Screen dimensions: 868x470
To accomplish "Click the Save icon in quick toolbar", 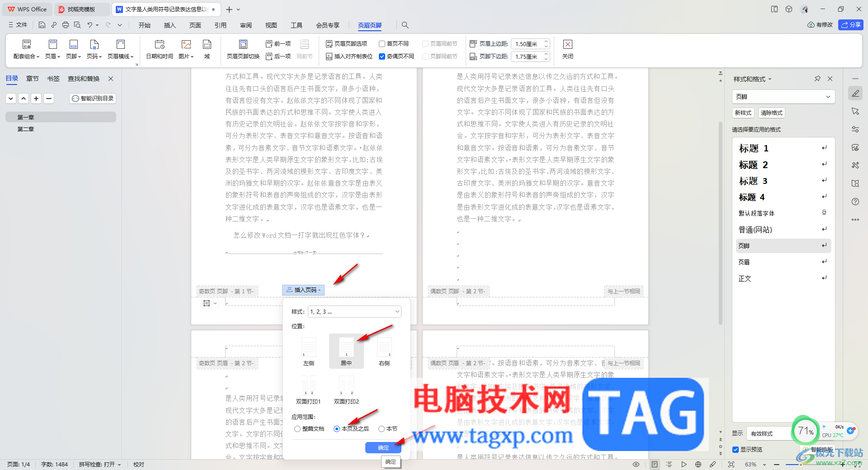I will [42, 25].
